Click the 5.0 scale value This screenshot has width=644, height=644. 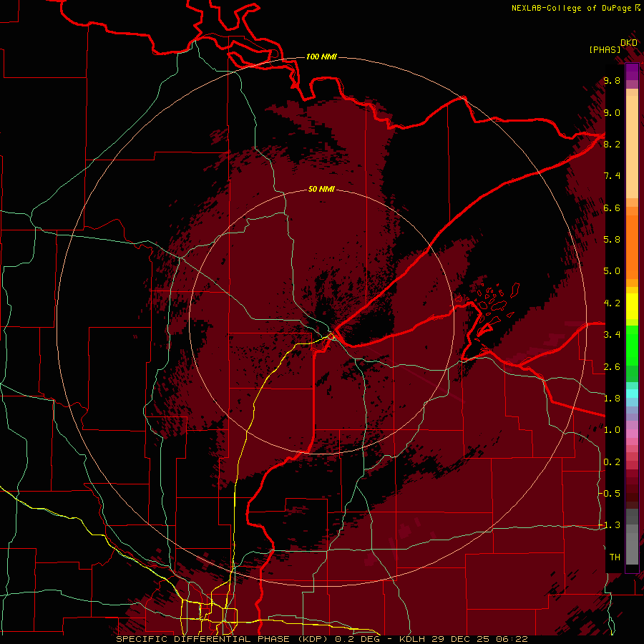[x=612, y=271]
